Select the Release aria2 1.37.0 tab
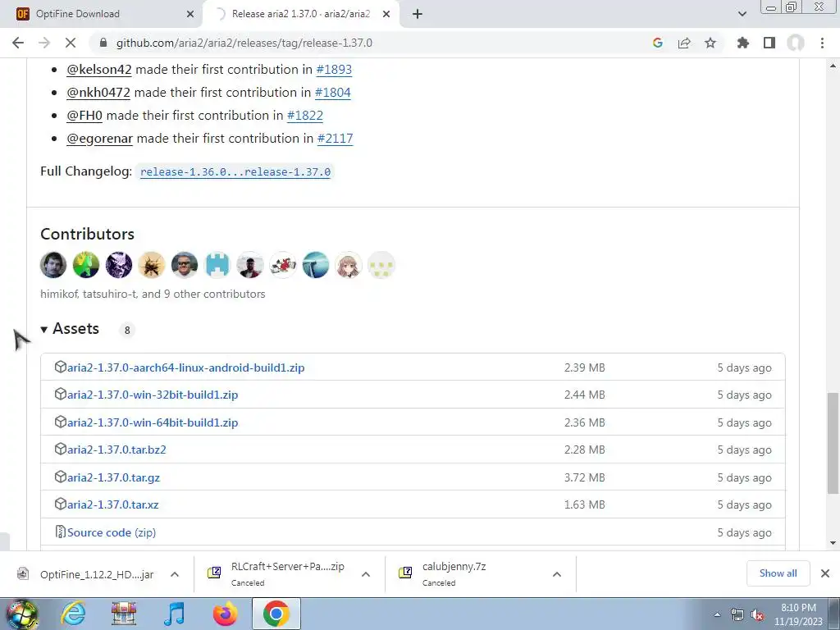This screenshot has height=630, width=840. point(301,14)
